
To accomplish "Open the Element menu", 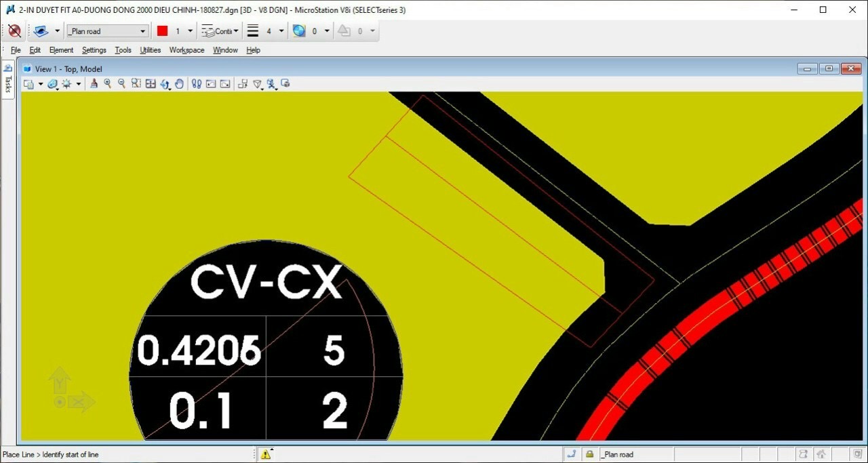I will (61, 50).
